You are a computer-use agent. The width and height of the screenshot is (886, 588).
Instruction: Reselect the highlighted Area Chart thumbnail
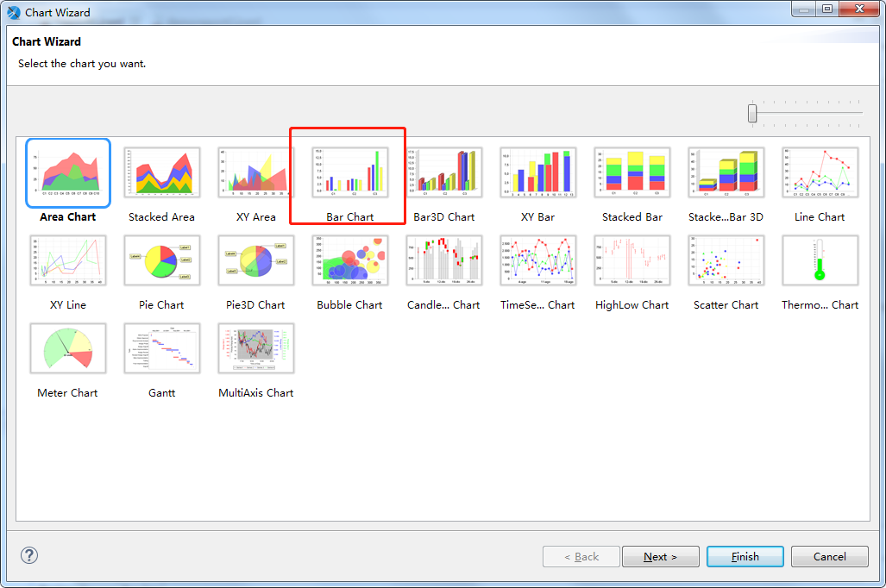point(67,173)
